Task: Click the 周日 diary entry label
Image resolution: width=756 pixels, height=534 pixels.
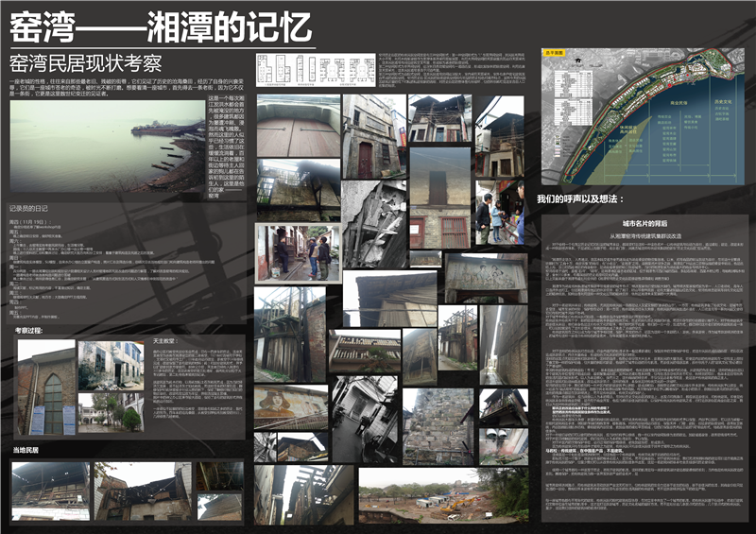Action: [x=14, y=258]
